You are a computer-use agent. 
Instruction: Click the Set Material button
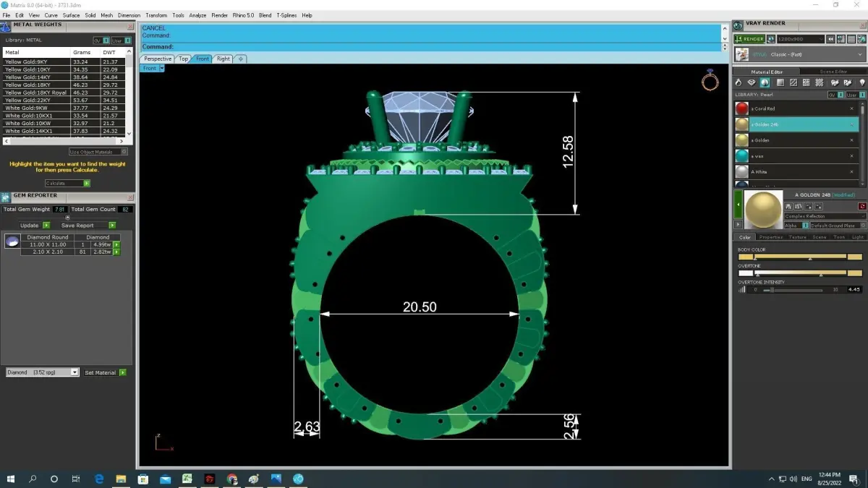point(104,372)
